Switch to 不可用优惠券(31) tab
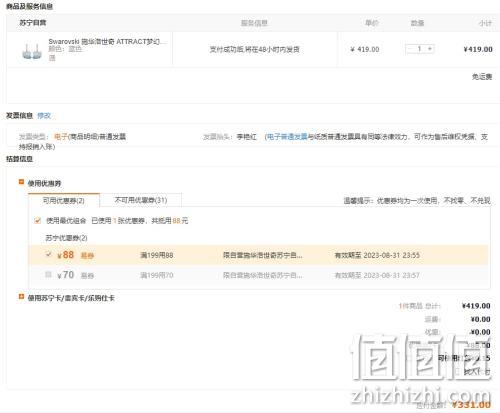 point(141,200)
